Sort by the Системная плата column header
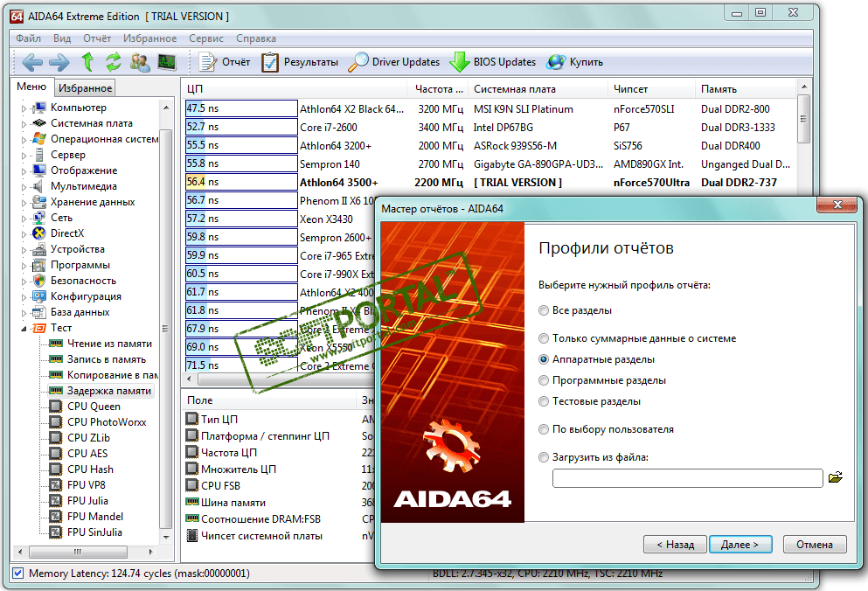Screen dimensions: 868x591 537,89
